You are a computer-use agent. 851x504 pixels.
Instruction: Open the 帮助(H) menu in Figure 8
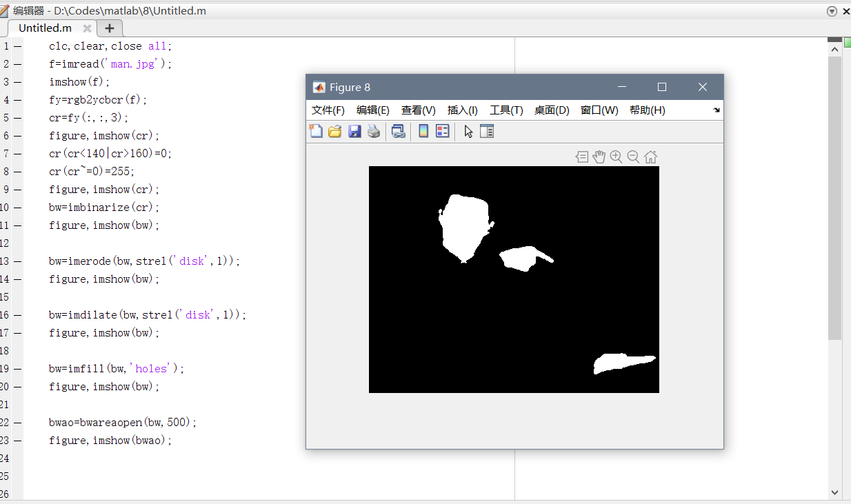[x=647, y=110]
